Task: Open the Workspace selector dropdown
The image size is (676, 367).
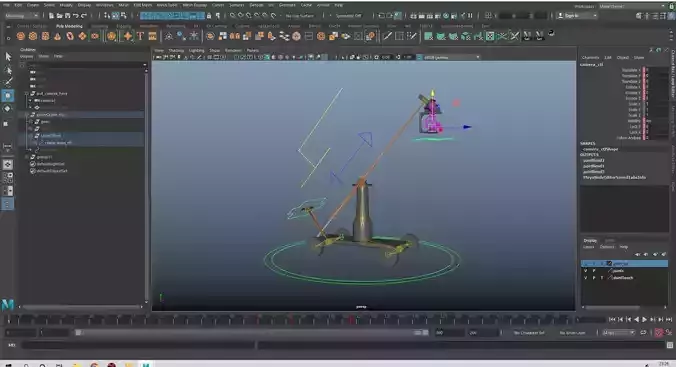Action: click(632, 6)
